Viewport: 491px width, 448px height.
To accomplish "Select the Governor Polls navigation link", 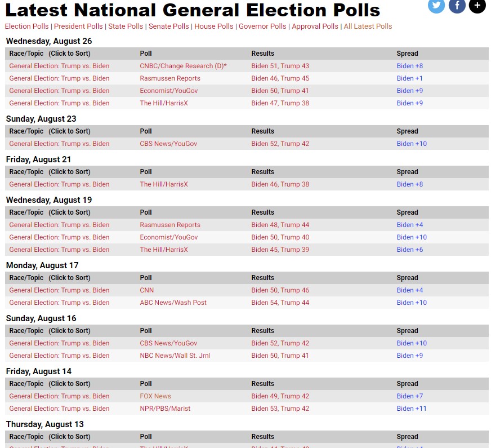I will 263,26.
